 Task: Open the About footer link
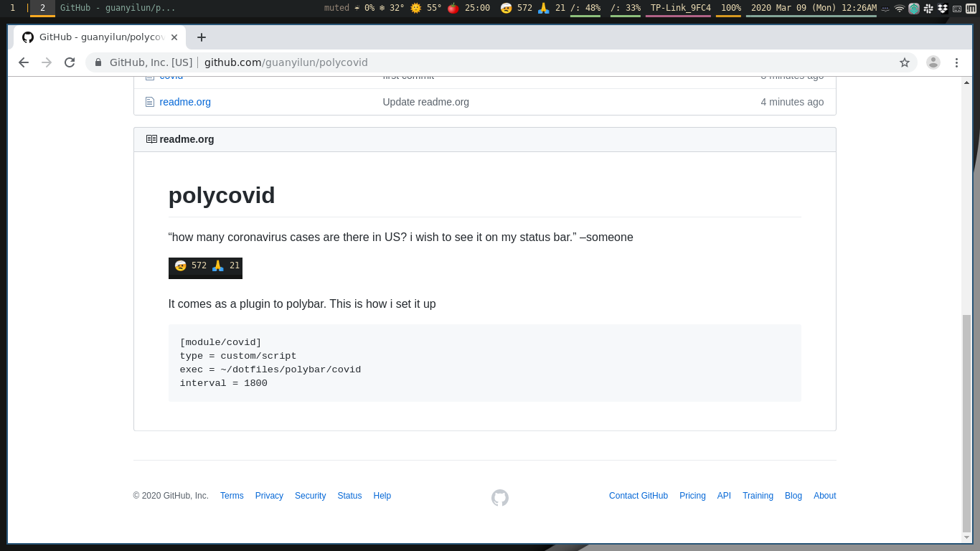tap(825, 496)
